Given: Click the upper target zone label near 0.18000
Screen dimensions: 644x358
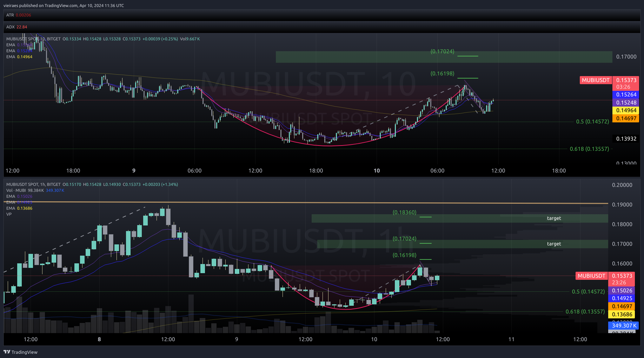Looking at the screenshot, I should click(x=554, y=218).
